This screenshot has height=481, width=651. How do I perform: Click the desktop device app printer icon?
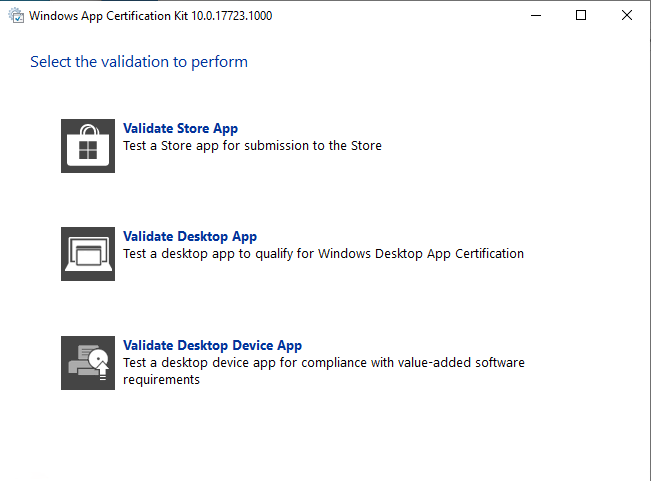pos(88,363)
